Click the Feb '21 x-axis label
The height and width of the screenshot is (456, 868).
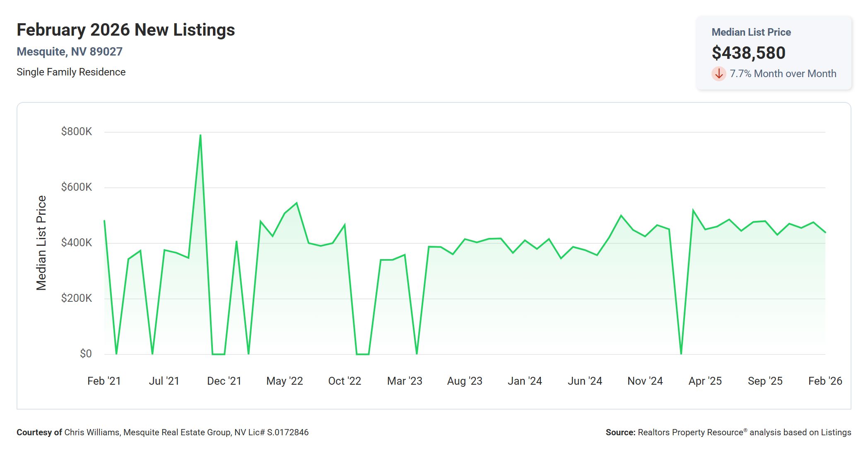[104, 381]
